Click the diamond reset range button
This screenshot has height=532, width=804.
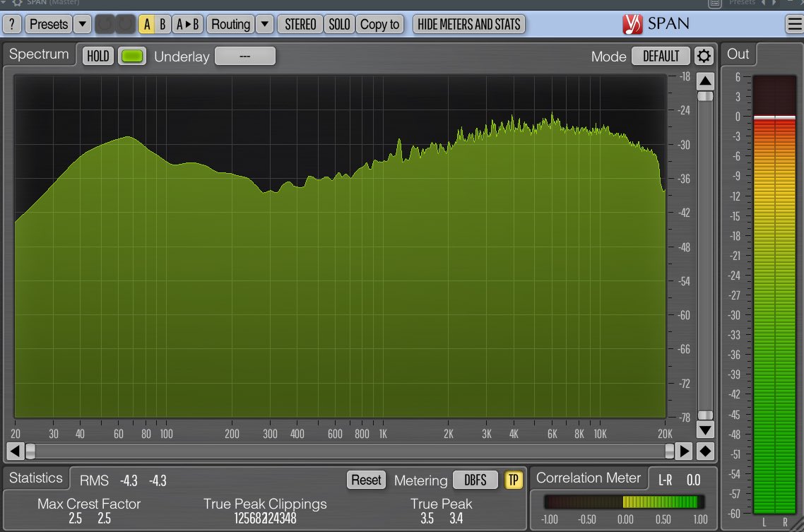(x=706, y=451)
